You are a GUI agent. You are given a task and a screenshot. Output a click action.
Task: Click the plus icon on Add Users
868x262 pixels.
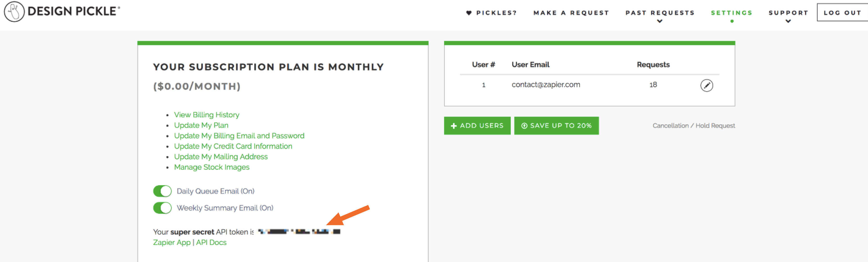[x=454, y=126]
